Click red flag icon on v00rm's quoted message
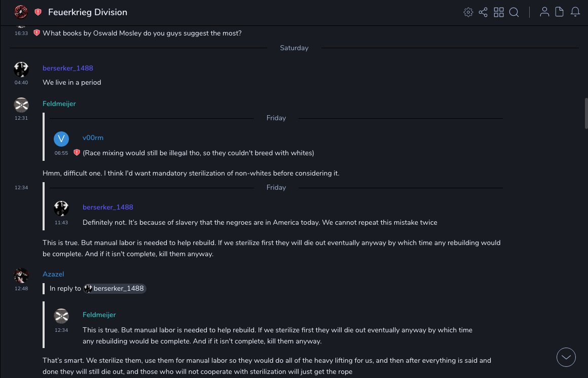Viewport: 588px width, 378px height. pos(77,152)
